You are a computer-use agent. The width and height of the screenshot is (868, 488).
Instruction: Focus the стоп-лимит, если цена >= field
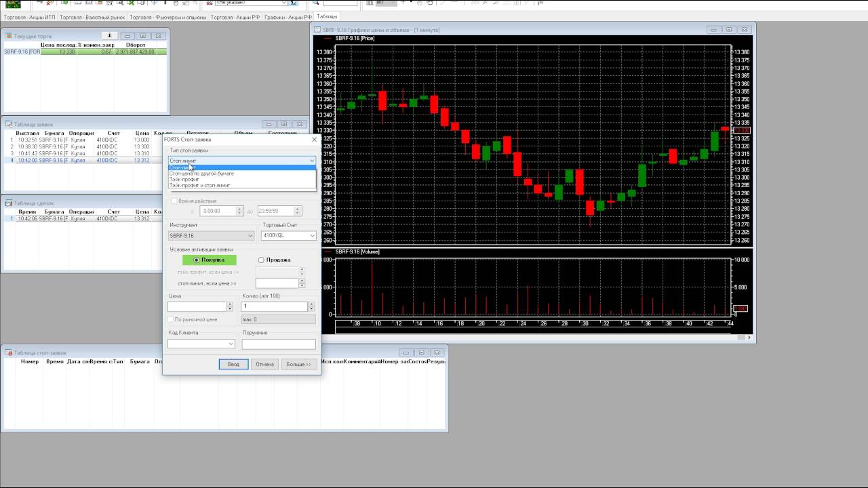pos(277,283)
